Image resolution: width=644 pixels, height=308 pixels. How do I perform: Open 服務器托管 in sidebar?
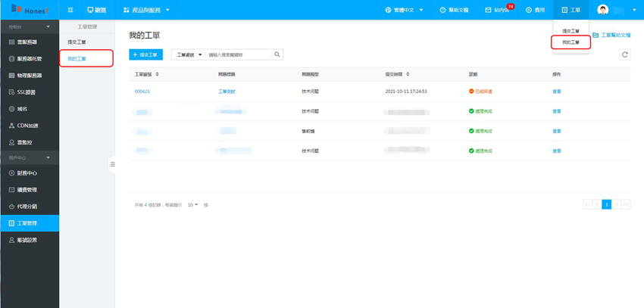[x=30, y=59]
